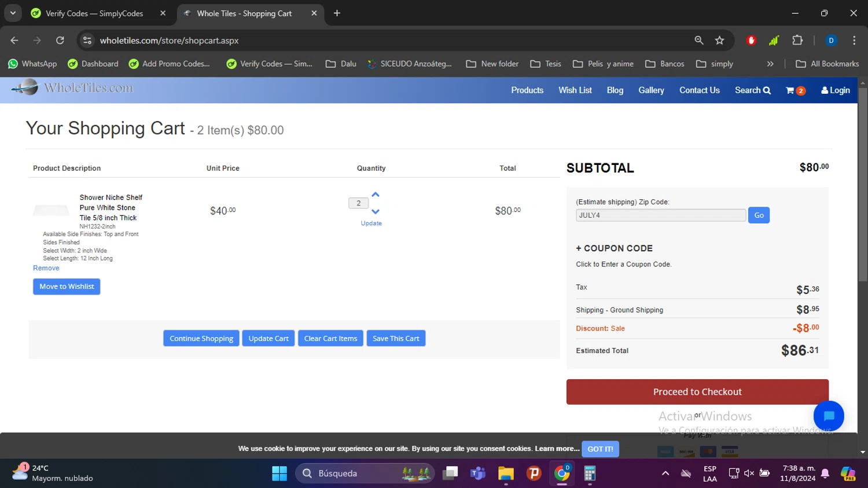Open File Explorer from the taskbar
The image size is (868, 488).
[506, 474]
